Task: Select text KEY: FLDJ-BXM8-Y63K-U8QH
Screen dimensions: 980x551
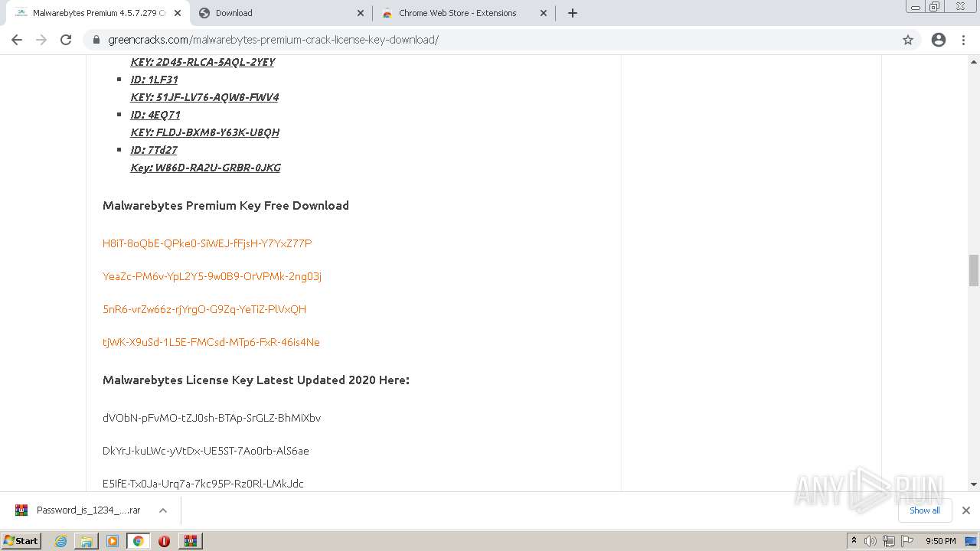Action: click(204, 132)
